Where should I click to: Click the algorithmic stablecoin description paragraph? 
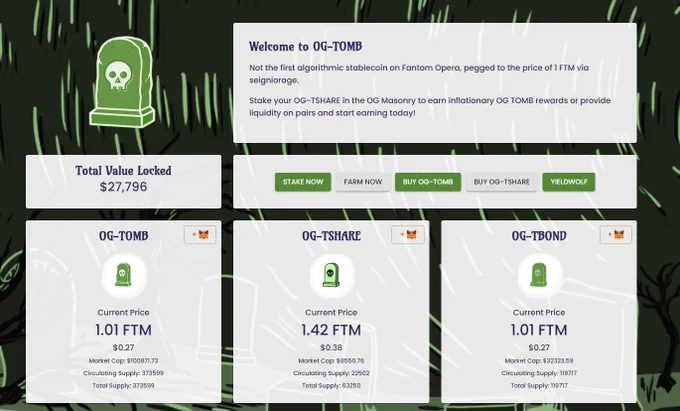(419, 74)
